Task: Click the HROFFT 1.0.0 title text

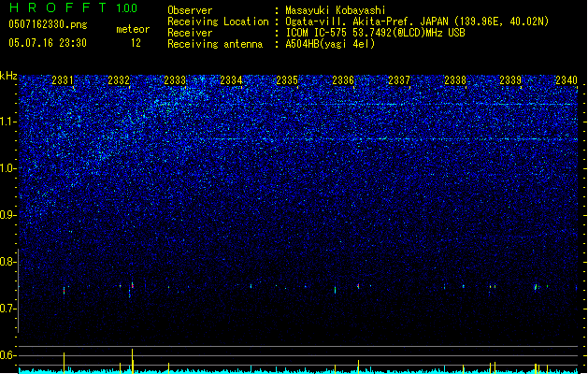Action: click(74, 7)
